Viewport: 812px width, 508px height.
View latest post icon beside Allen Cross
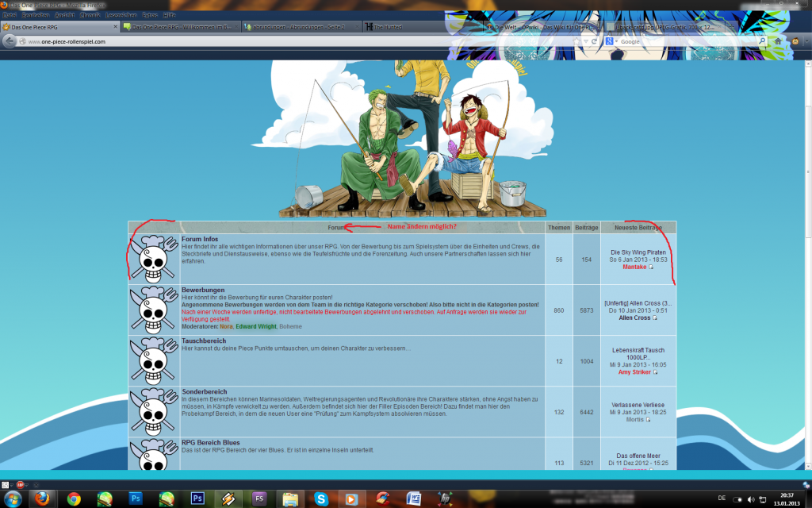(x=654, y=317)
